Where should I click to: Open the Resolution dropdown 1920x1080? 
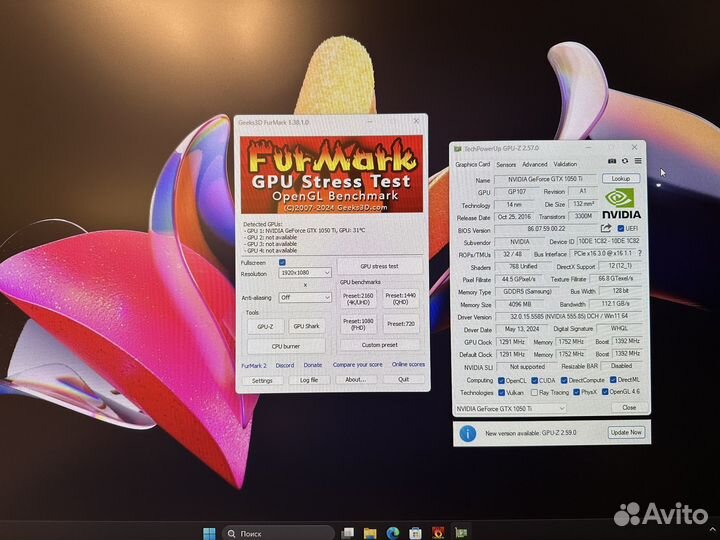point(304,273)
